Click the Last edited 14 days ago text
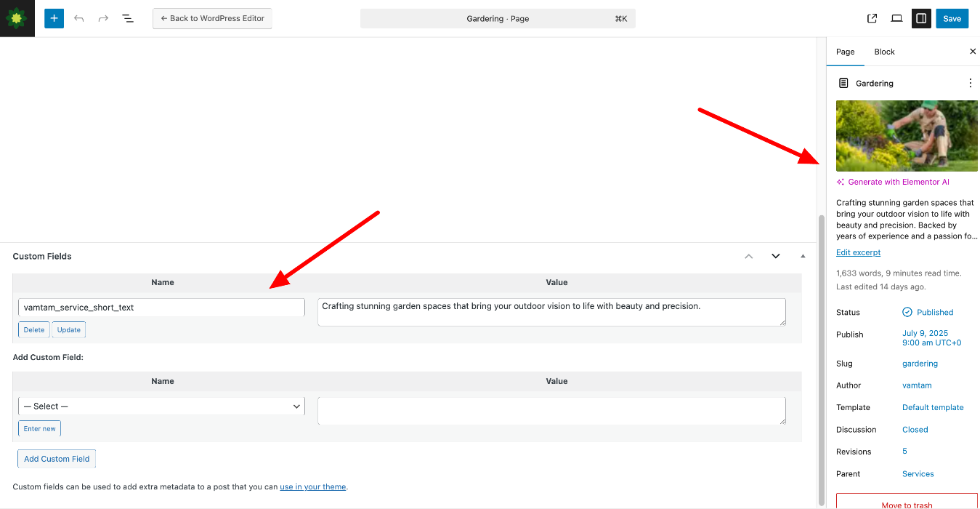Viewport: 980px width, 509px height. [881, 287]
